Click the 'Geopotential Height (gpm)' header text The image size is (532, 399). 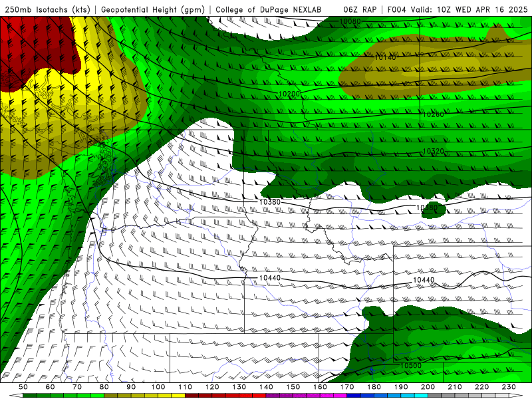point(153,10)
